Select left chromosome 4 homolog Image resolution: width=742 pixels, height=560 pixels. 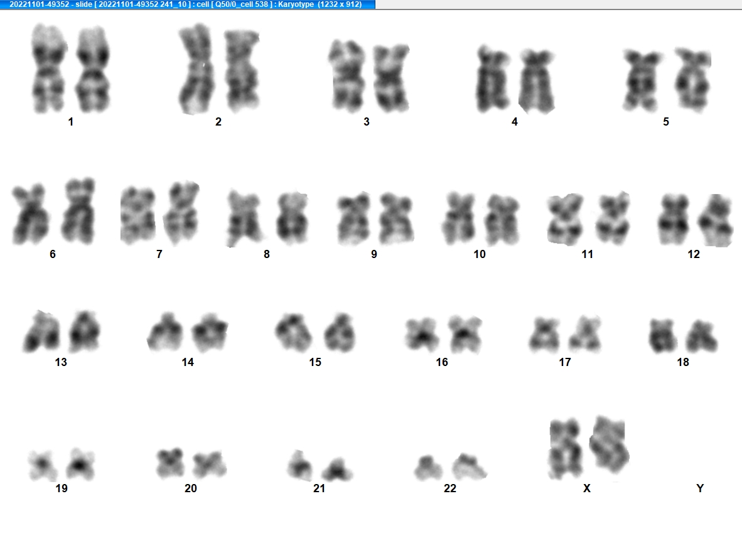tap(493, 80)
